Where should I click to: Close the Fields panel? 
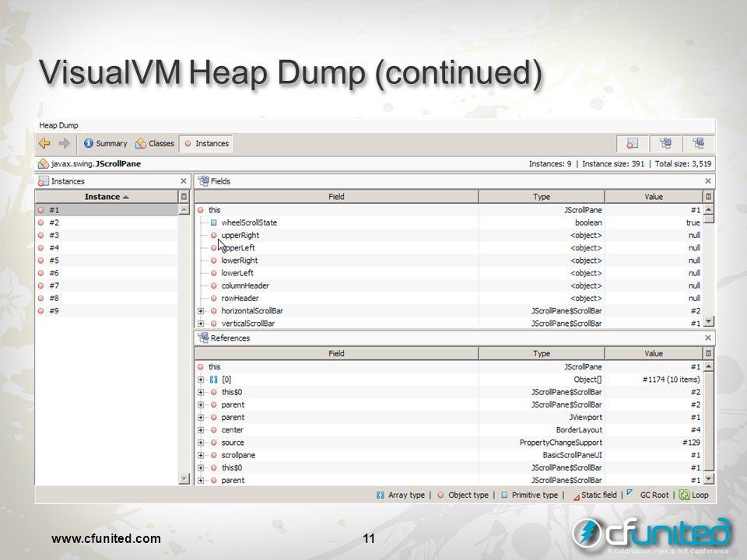point(708,181)
